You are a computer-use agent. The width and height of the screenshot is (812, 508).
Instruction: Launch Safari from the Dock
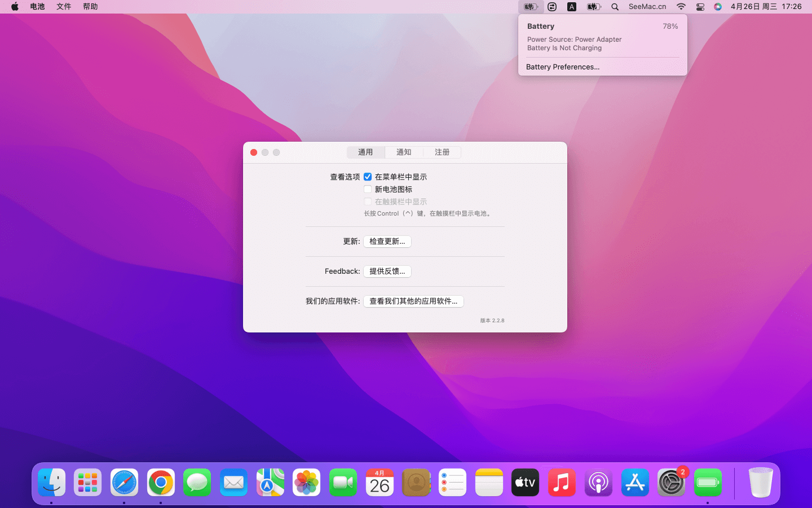(124, 483)
